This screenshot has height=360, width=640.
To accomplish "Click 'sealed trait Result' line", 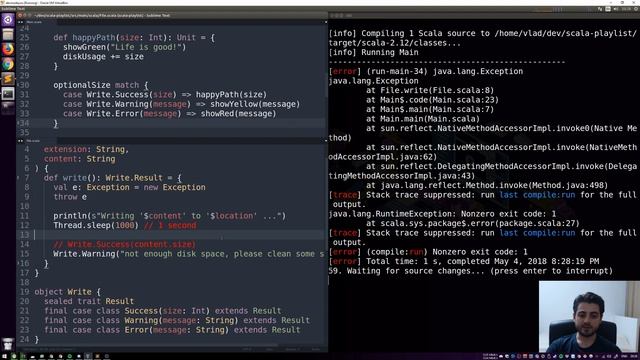I will coord(89,301).
